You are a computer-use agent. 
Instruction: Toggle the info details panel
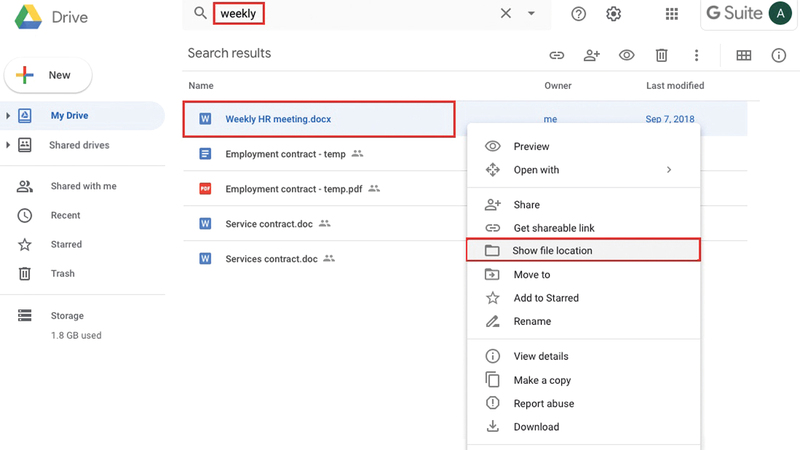[x=778, y=56]
